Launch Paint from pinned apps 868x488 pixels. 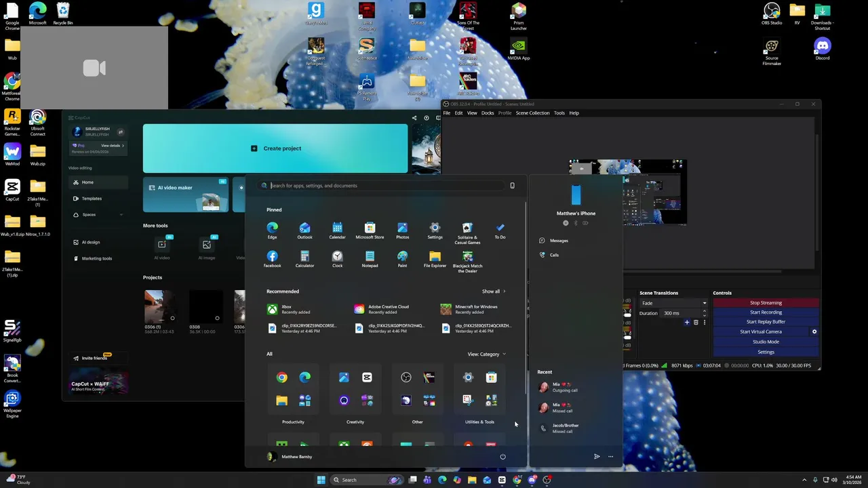click(402, 259)
